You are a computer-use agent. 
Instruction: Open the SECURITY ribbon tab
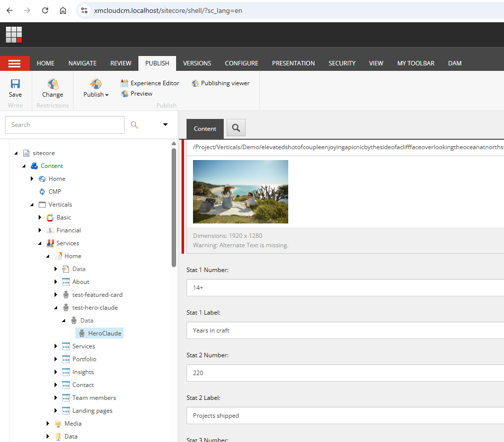pos(342,63)
